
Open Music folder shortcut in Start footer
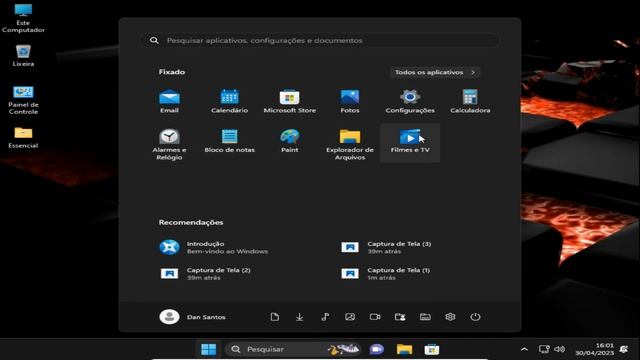tap(325, 317)
